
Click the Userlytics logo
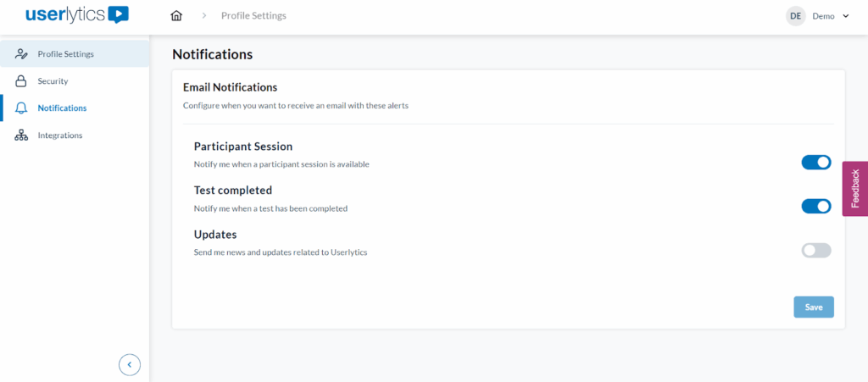click(77, 15)
